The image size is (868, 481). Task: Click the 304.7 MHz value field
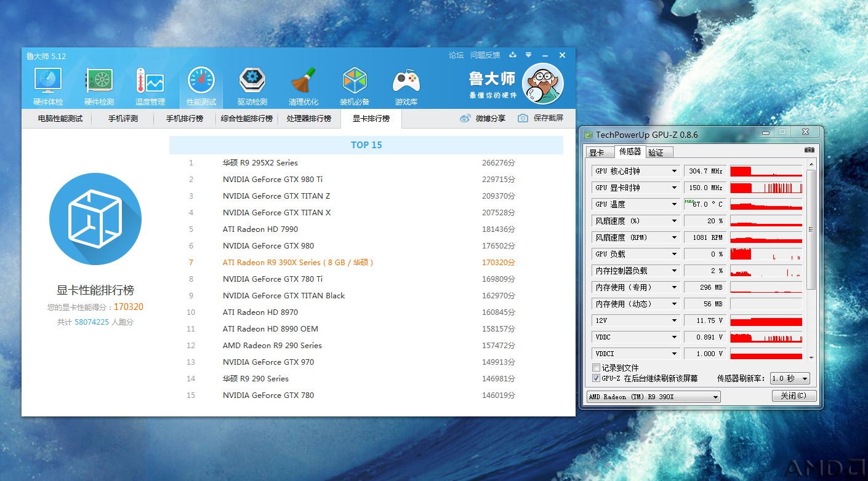tap(705, 171)
